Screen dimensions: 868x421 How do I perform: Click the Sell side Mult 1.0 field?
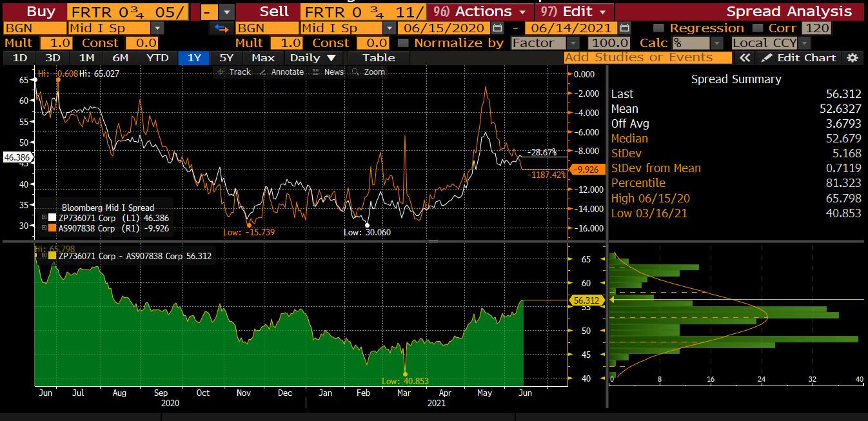click(x=286, y=43)
